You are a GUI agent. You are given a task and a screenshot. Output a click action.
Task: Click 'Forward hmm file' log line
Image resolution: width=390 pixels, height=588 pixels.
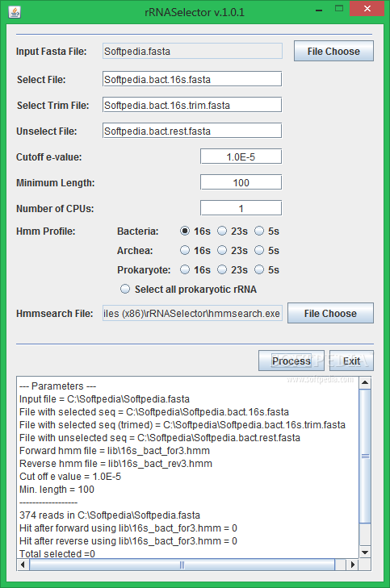pyautogui.click(x=115, y=450)
